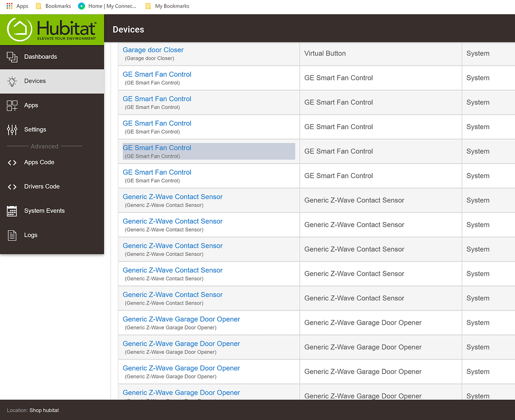Open System Events calendar icon
This screenshot has height=420, width=515.
tap(12, 211)
